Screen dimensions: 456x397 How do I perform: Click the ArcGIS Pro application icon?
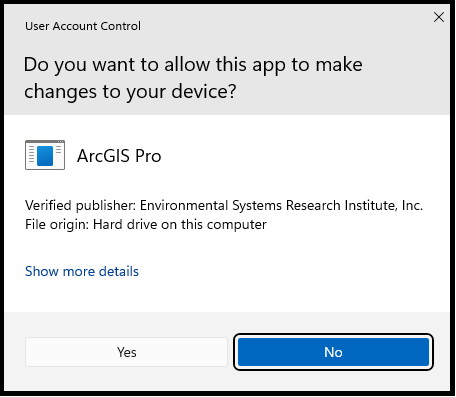[x=45, y=155]
